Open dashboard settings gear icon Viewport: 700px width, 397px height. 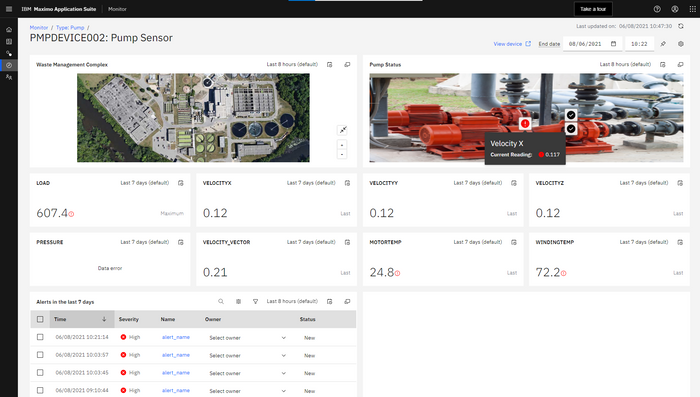click(x=680, y=44)
